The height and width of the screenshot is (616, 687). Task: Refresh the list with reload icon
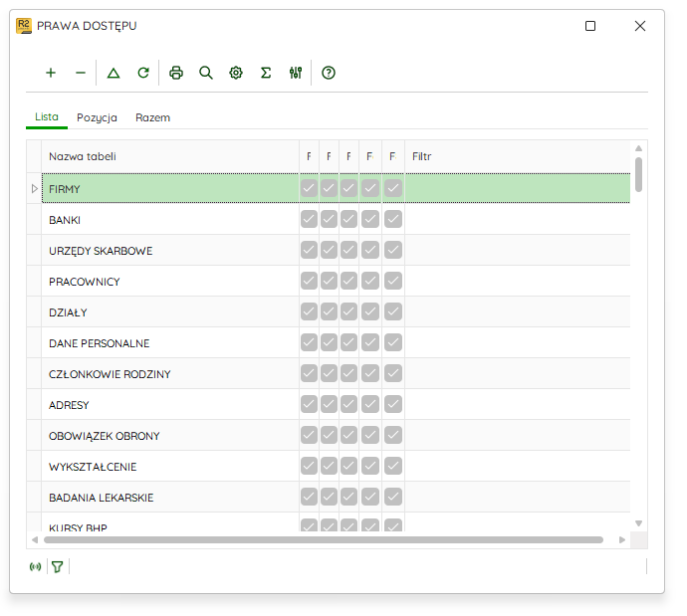143,73
